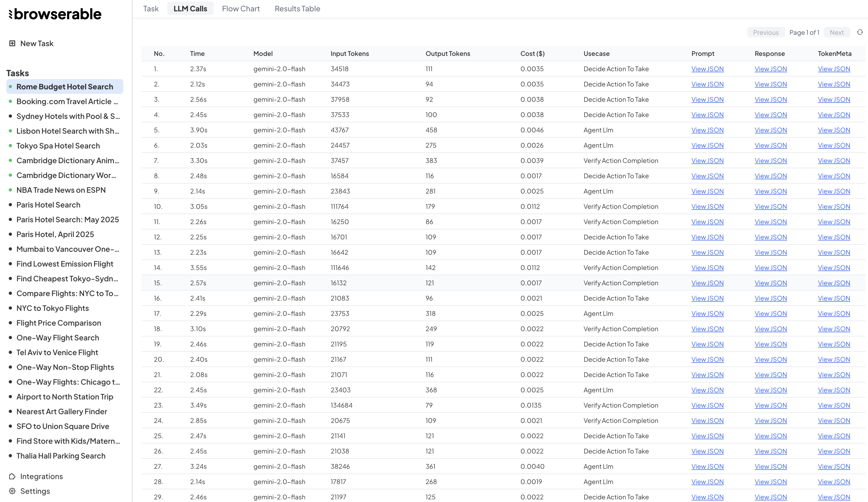Click the refresh icon beside Next

click(x=860, y=32)
